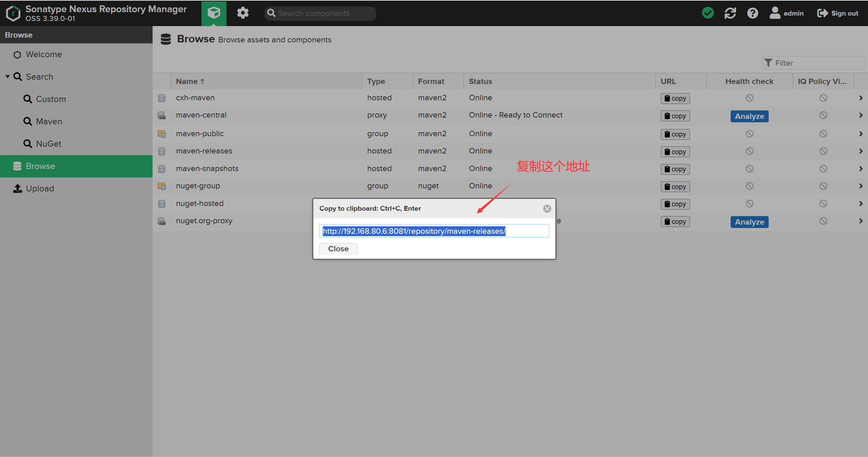Click copy URL button for maven-snapshots
Viewport: 868px width, 457px height.
[675, 169]
